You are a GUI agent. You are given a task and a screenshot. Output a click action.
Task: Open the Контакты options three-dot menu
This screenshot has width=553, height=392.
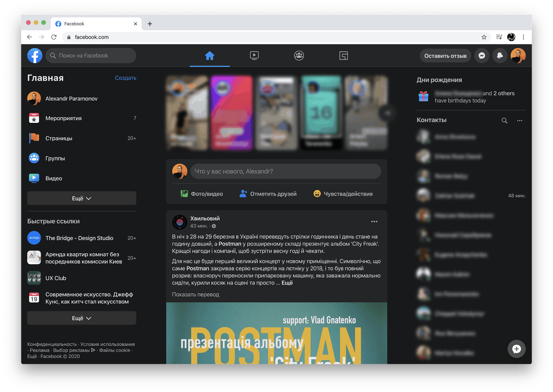coord(520,120)
